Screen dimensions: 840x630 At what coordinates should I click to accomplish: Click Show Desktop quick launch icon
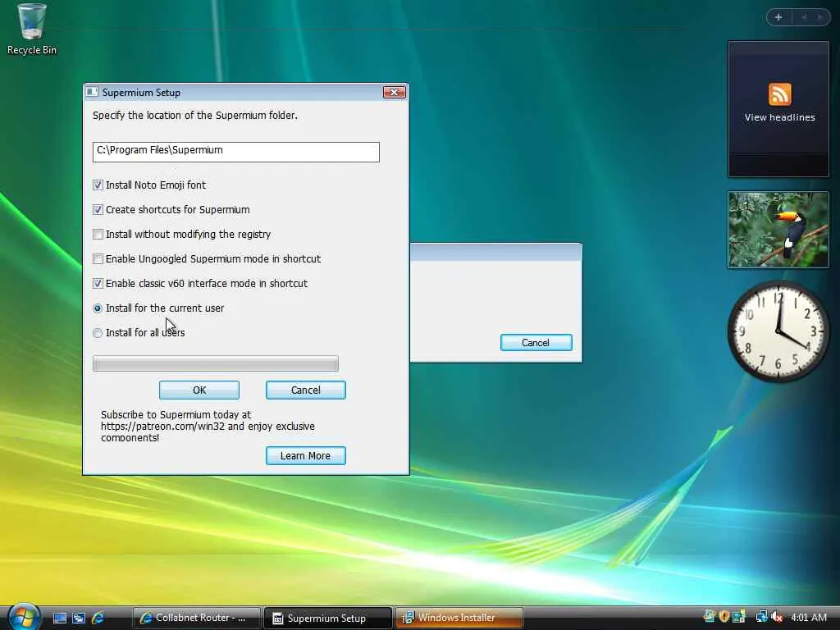point(60,618)
